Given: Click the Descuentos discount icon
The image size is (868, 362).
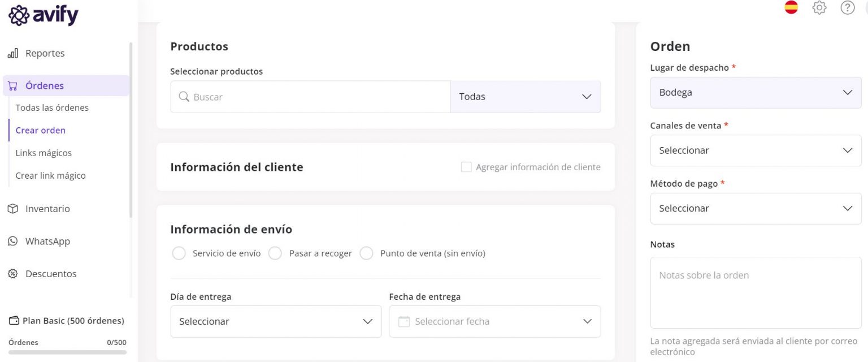Looking at the screenshot, I should point(12,273).
